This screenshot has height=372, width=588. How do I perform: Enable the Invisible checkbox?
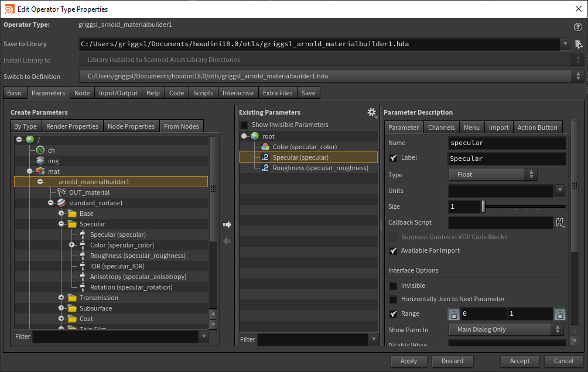pyautogui.click(x=393, y=286)
